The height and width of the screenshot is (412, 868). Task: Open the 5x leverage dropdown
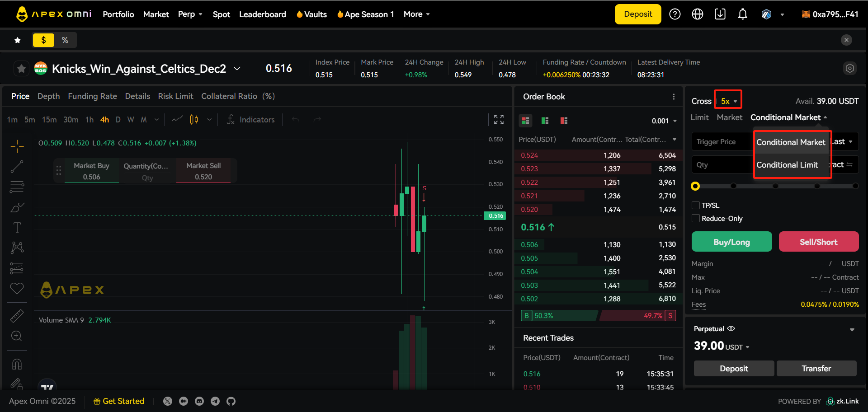[x=728, y=101]
